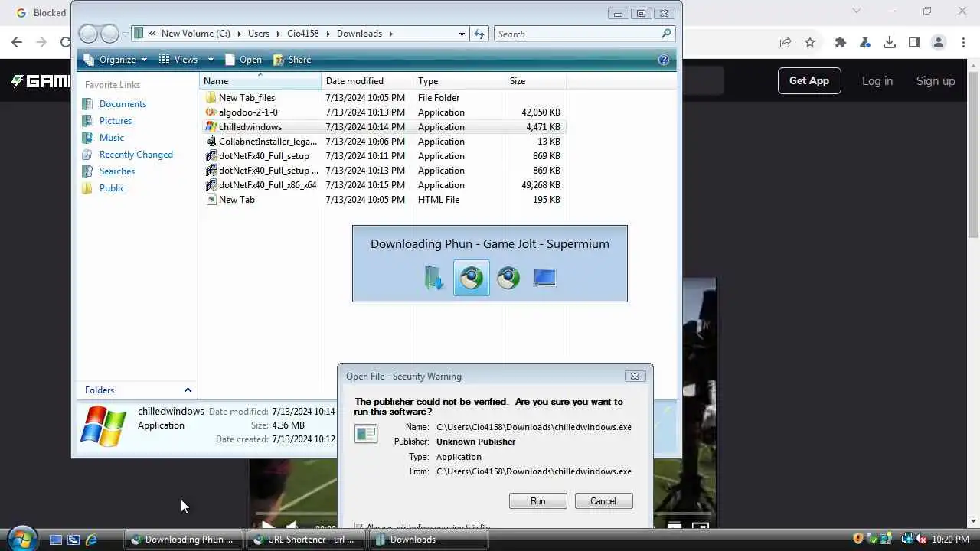Open the Organize dropdown menu
Viewport: 980px width, 551px height.
(x=116, y=60)
